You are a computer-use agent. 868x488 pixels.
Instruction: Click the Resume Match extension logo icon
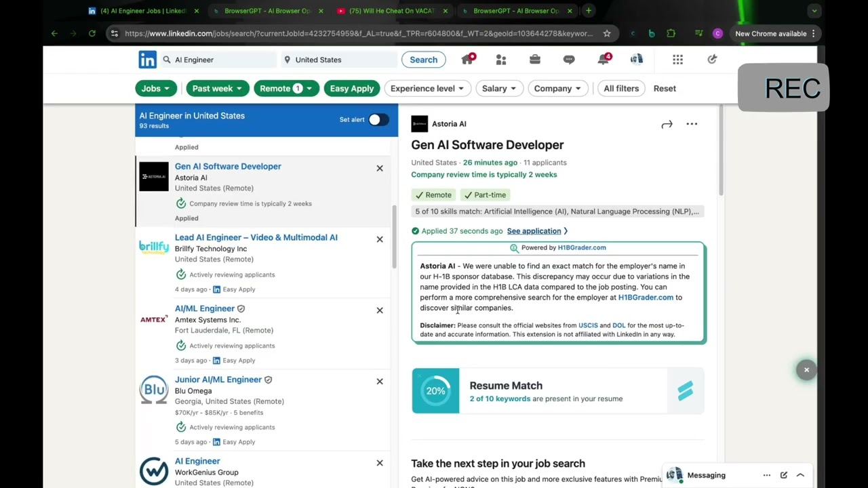[x=685, y=390]
